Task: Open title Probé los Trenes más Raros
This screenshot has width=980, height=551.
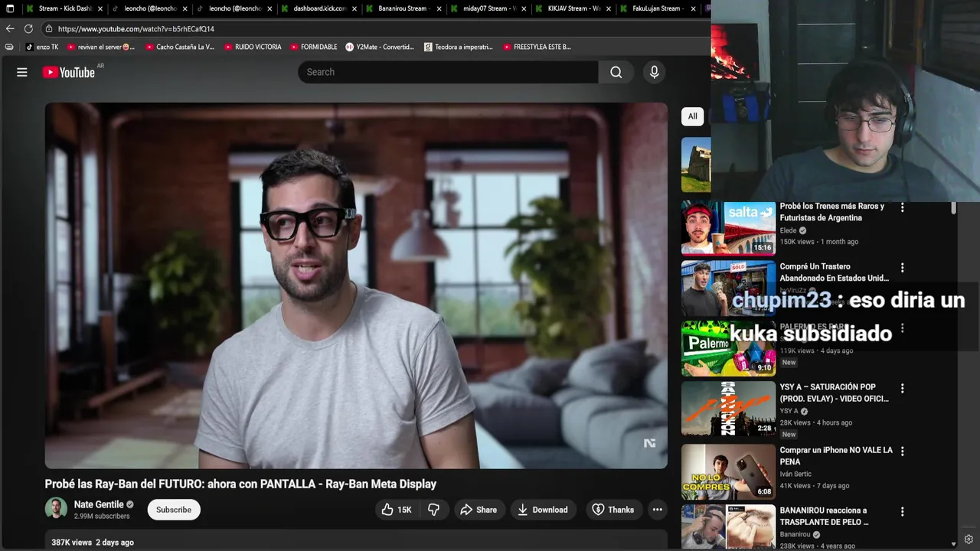Action: (x=831, y=212)
